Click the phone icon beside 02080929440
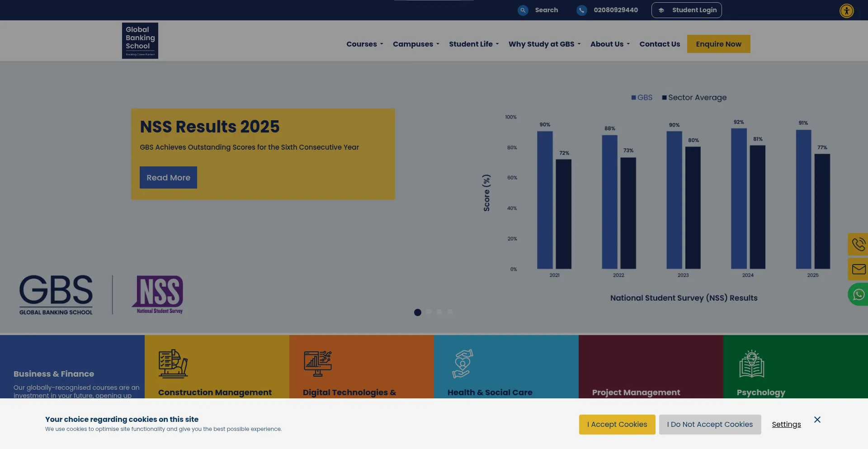This screenshot has width=868, height=449. (x=582, y=10)
